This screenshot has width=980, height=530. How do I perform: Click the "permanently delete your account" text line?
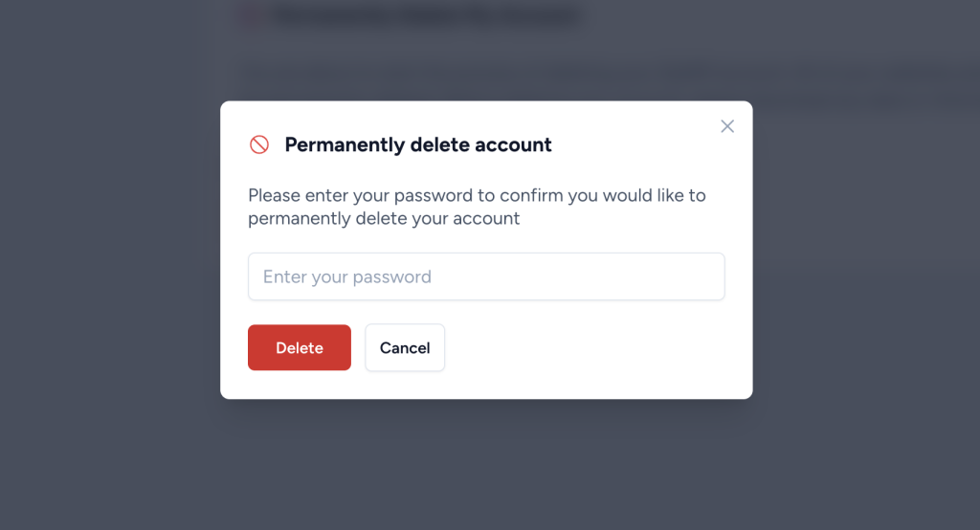(384, 218)
